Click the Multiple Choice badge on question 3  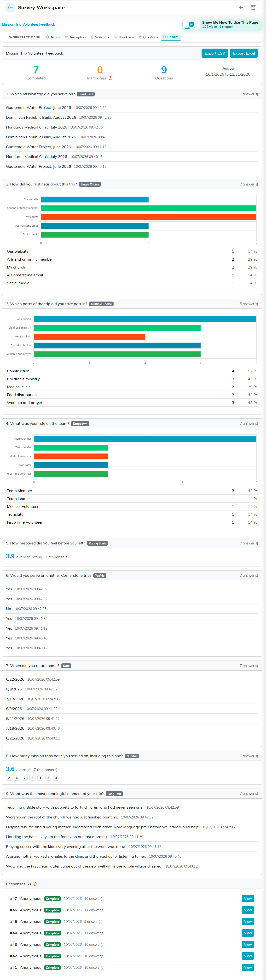click(101, 304)
